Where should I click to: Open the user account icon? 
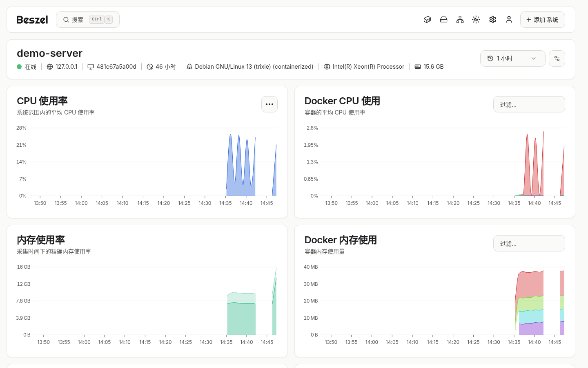[x=509, y=20]
